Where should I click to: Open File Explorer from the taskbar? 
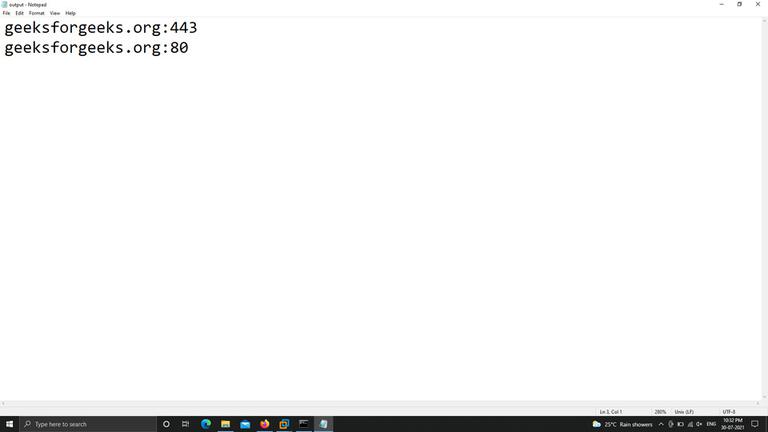pyautogui.click(x=225, y=424)
